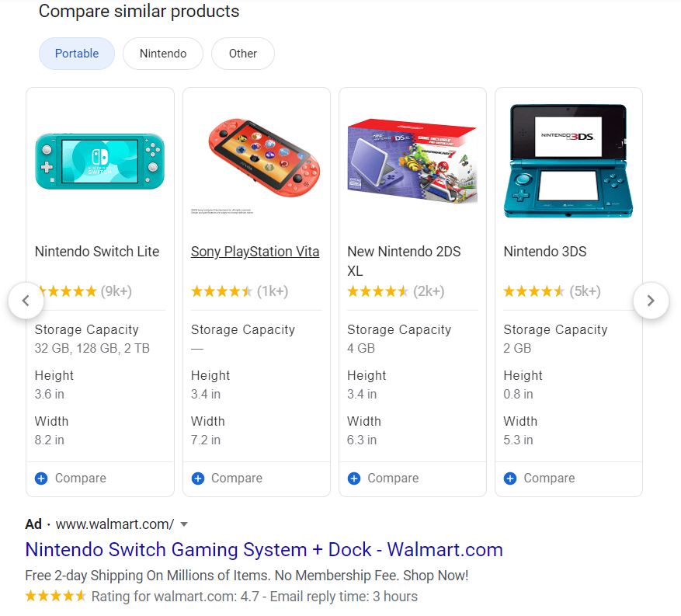The image size is (681, 616).
Task: Click the plus icon to compare New Nintendo 2DS XL
Action: [353, 478]
